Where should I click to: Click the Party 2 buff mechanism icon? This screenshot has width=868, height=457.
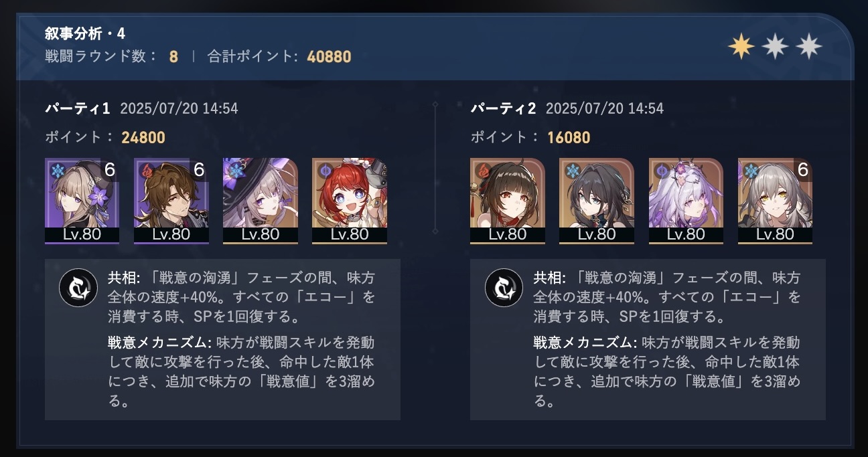(504, 287)
